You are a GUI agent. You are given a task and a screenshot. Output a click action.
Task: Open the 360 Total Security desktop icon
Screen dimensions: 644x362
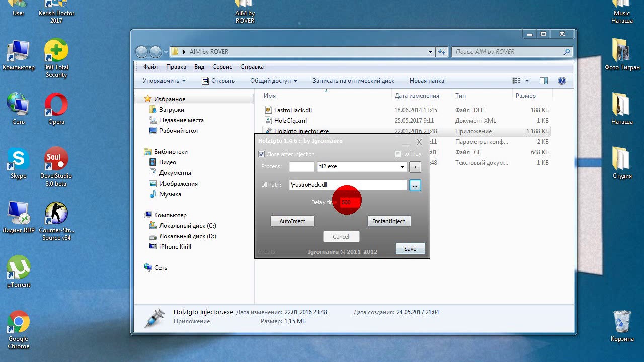coord(56,58)
